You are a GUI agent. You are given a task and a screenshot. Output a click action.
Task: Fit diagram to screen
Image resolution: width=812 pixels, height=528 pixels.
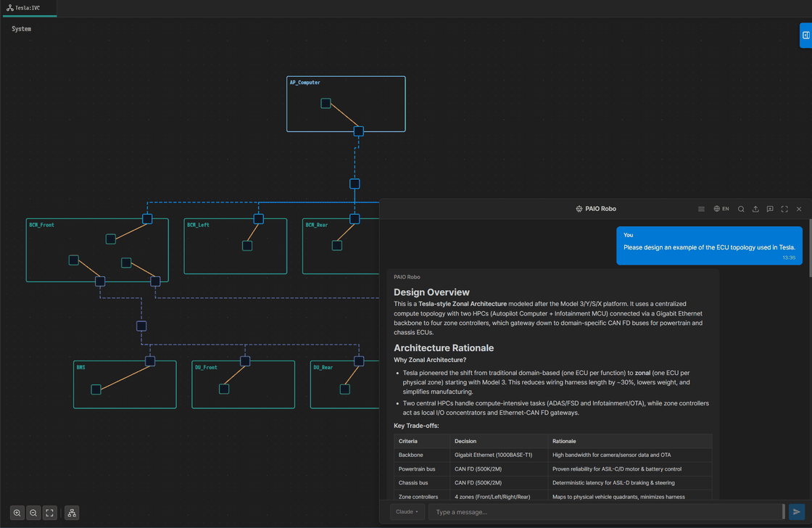click(50, 513)
